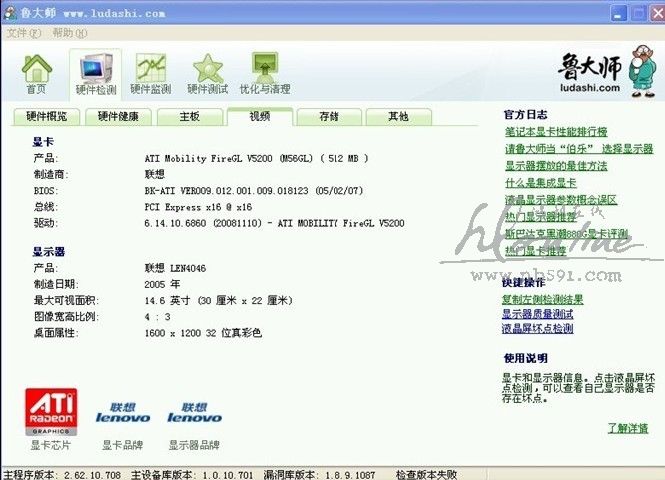The width and height of the screenshot is (665, 480).
Task: Click the BIOS version BK-ATI VER009.012.001.009.018123
Action: pyautogui.click(x=254, y=191)
